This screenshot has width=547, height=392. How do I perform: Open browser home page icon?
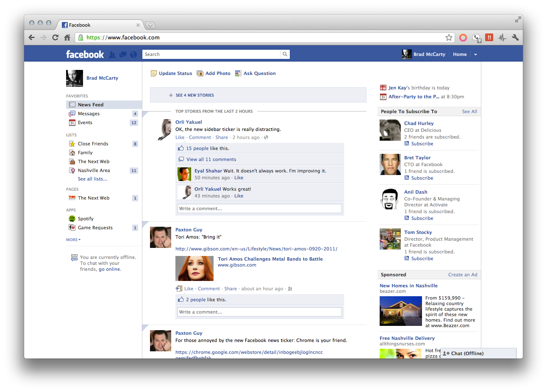click(x=67, y=37)
